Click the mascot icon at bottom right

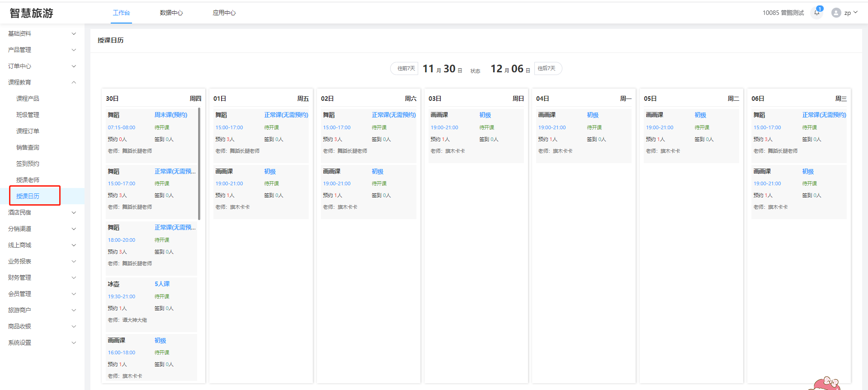pos(826,384)
